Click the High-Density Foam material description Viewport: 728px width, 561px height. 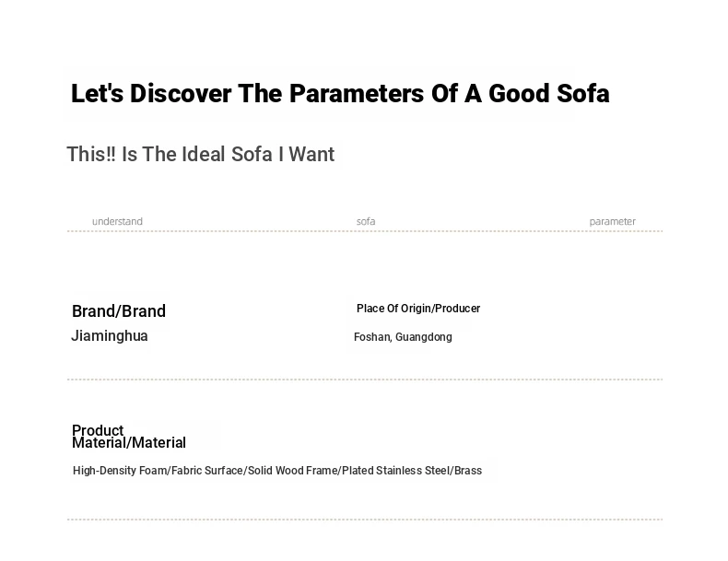pyautogui.click(x=277, y=471)
